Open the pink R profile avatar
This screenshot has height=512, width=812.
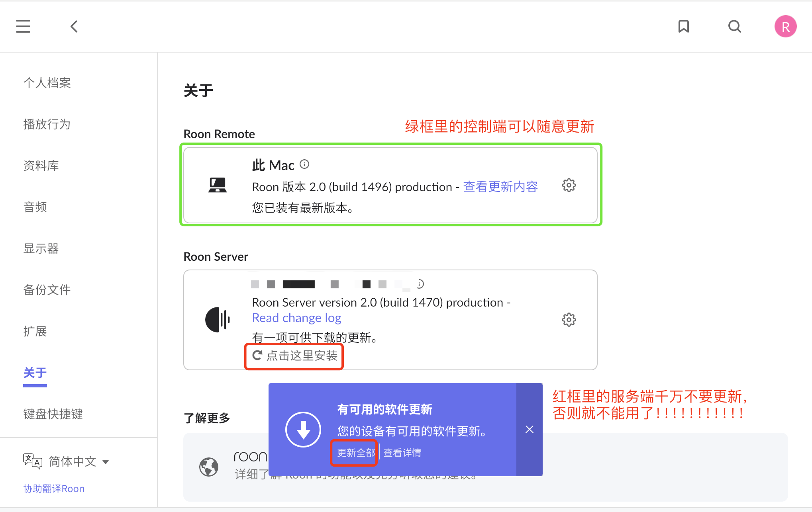click(785, 27)
